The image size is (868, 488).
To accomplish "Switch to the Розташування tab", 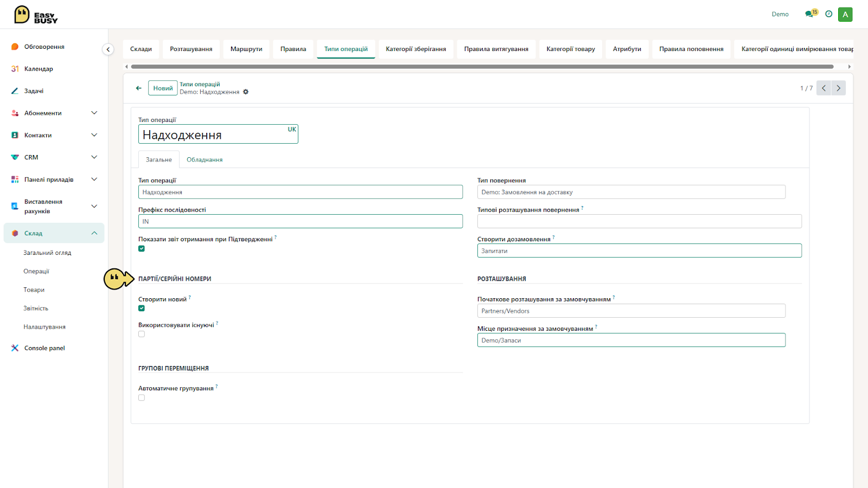I will tap(191, 49).
